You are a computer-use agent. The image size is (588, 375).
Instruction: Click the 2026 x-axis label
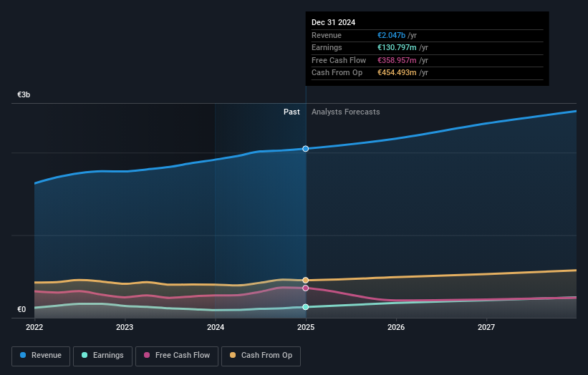(396, 328)
